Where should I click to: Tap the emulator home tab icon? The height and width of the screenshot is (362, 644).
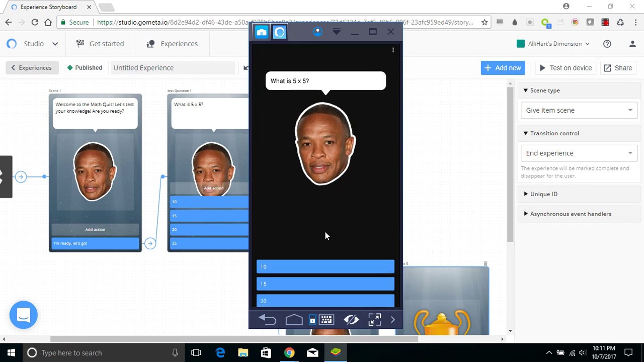262,32
